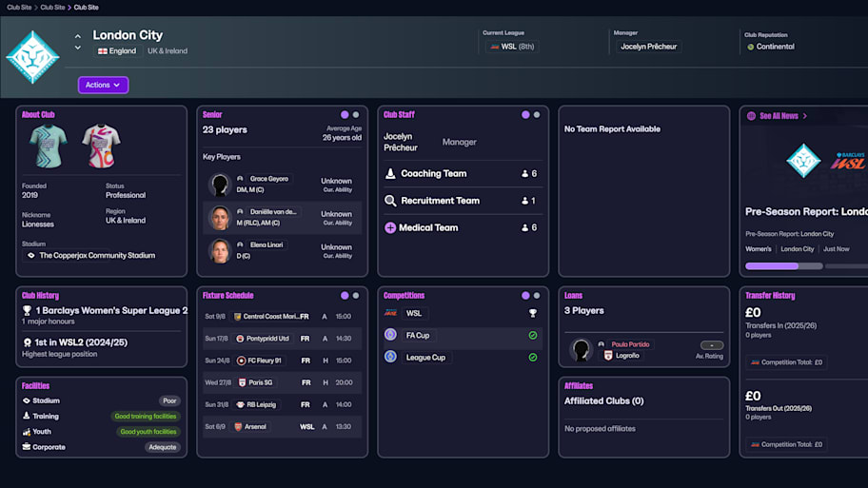Click the news carousel progress bar
Viewport: 868px width, 488px height.
click(785, 266)
